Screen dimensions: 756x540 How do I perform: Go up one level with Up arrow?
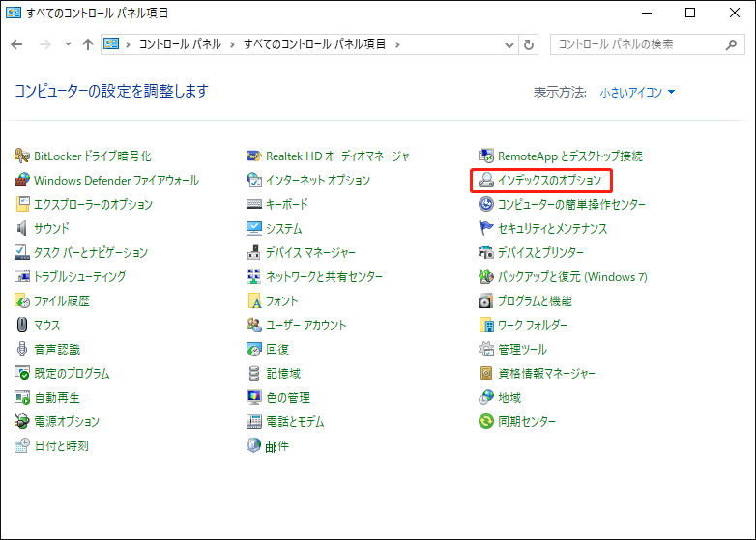tap(88, 44)
